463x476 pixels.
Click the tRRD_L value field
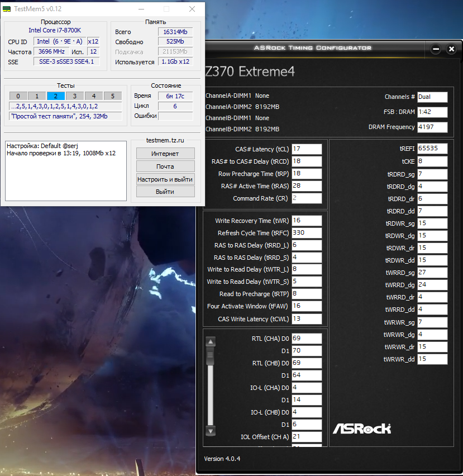tap(307, 245)
